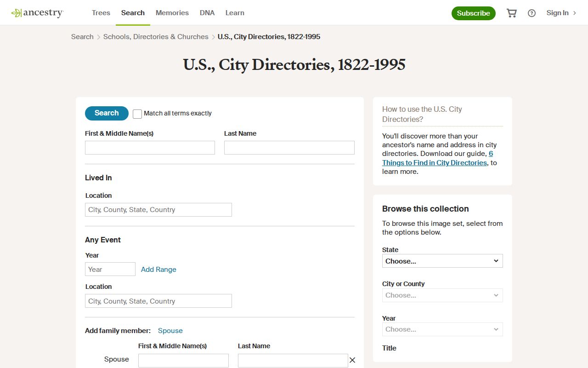Focus the Spouse First & Middle Name(s) field
The image size is (588, 368).
click(x=183, y=361)
